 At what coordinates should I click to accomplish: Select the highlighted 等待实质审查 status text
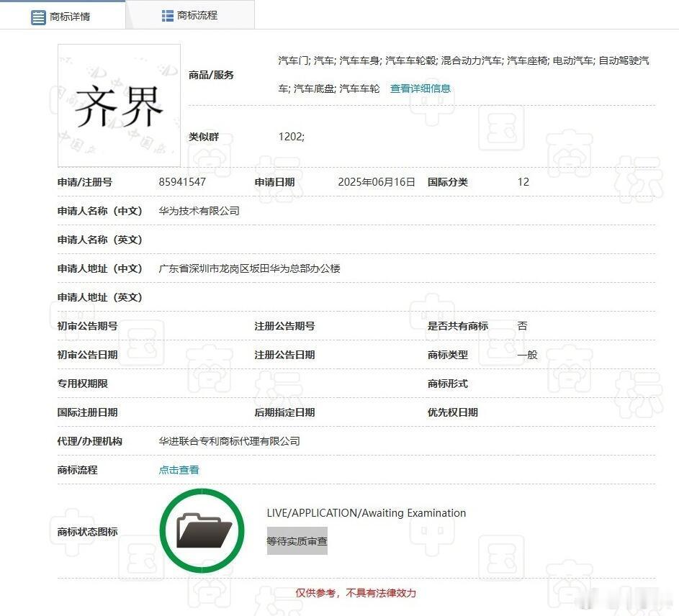[x=297, y=540]
